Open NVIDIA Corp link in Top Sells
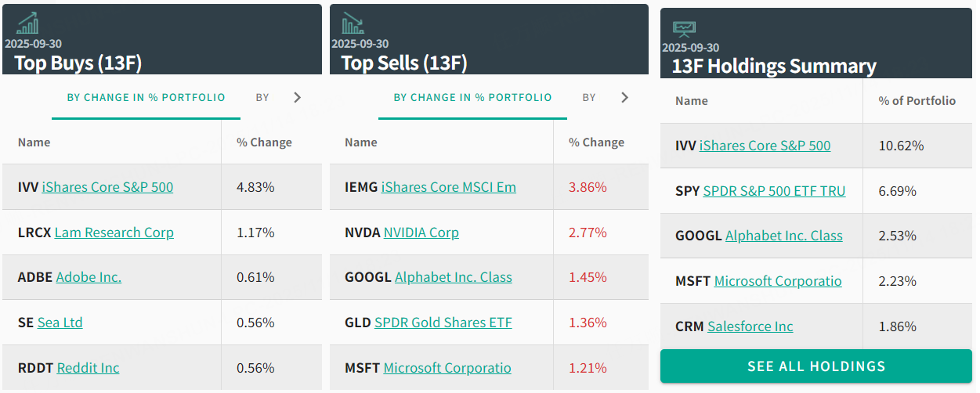This screenshot has width=980, height=393. coord(421,233)
